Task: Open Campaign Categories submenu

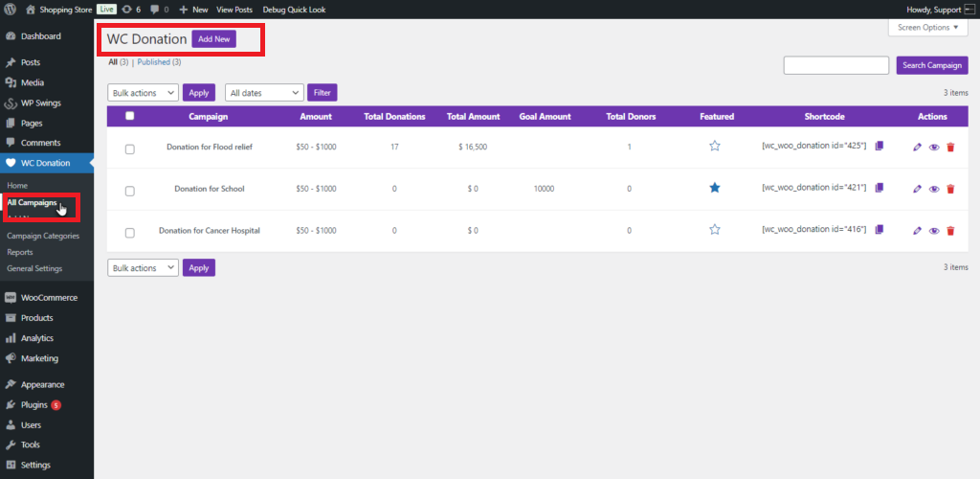Action: (x=43, y=237)
